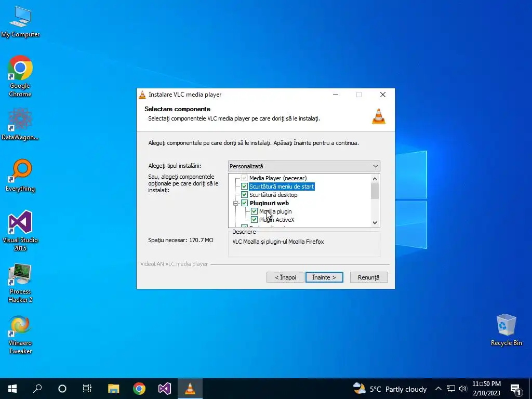Click the Renunță cancel button
Viewport: 532px width, 399px height.
[x=369, y=277]
